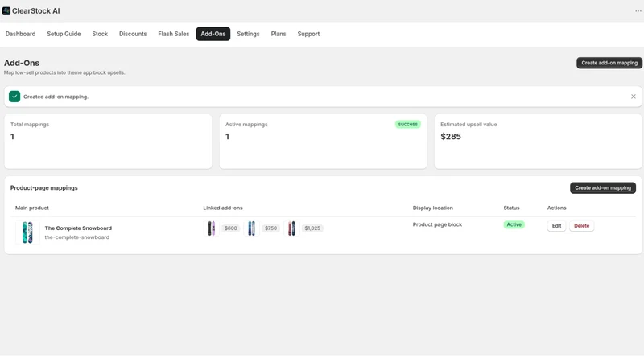Screen dimensions: 644x362
Task: Click the $600 add-on snowboard thumbnail
Action: [x=211, y=228]
